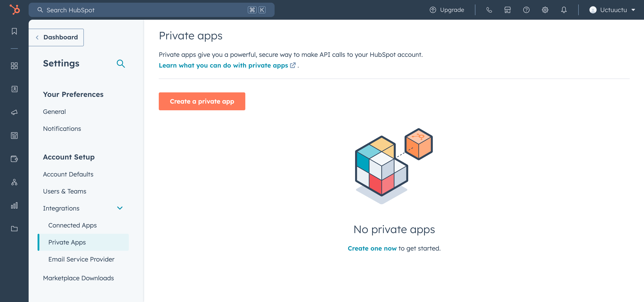The image size is (644, 302).
Task: Open the Settings gear icon
Action: tap(545, 10)
